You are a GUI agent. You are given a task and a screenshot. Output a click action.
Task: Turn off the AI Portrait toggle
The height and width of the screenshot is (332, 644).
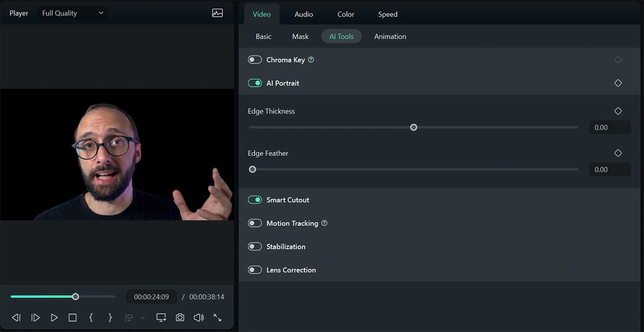click(255, 83)
